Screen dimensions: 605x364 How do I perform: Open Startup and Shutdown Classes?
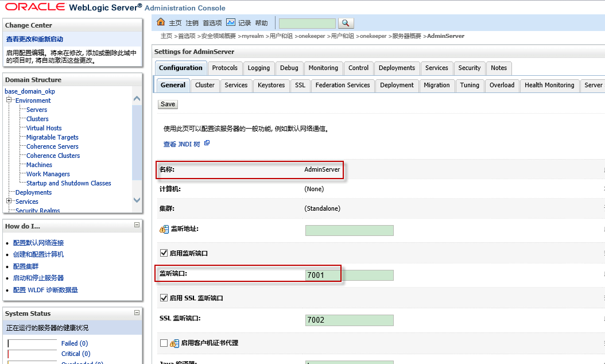pyautogui.click(x=69, y=183)
